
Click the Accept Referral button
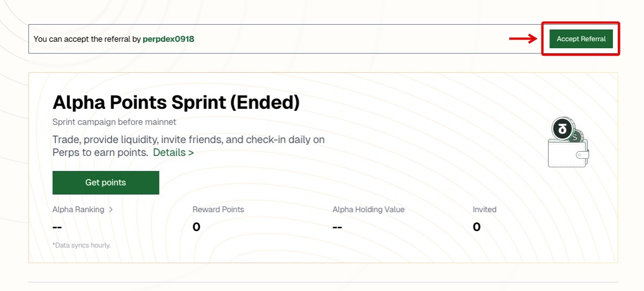(581, 39)
